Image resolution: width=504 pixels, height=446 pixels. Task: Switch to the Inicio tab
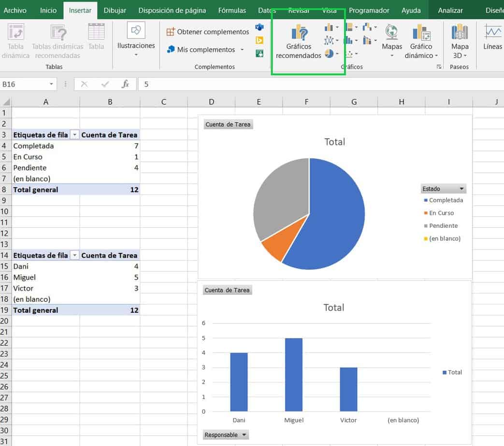pyautogui.click(x=48, y=10)
